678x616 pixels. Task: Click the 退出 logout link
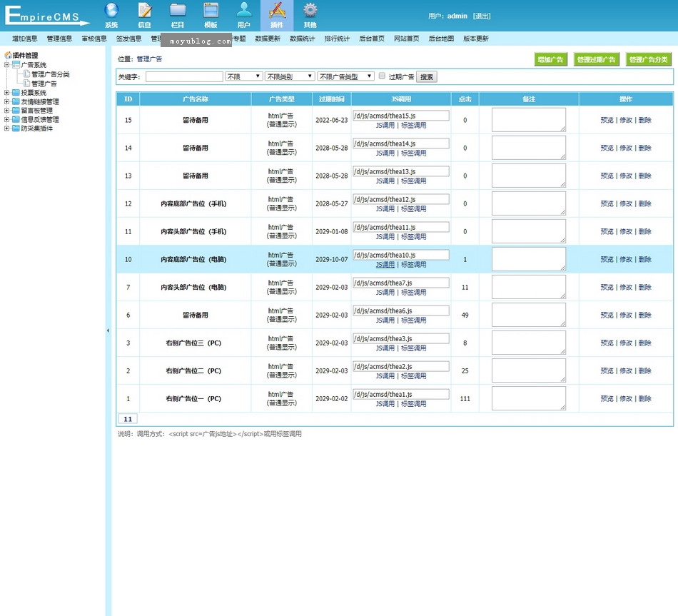tap(482, 16)
